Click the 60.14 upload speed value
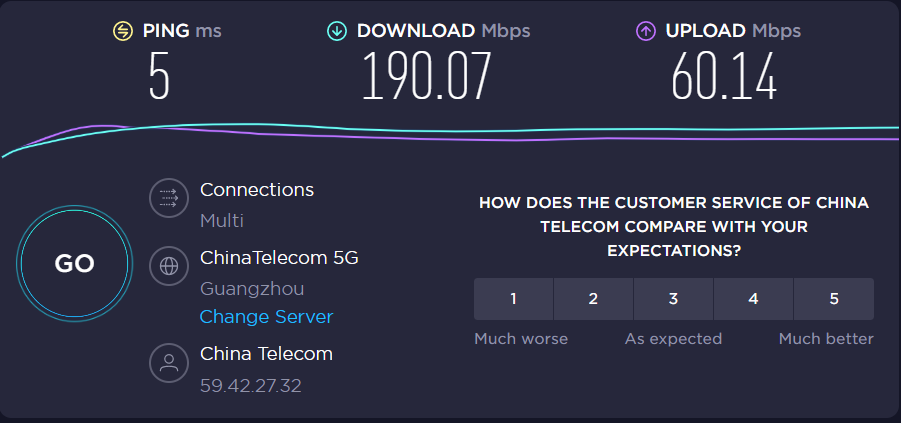 724,77
